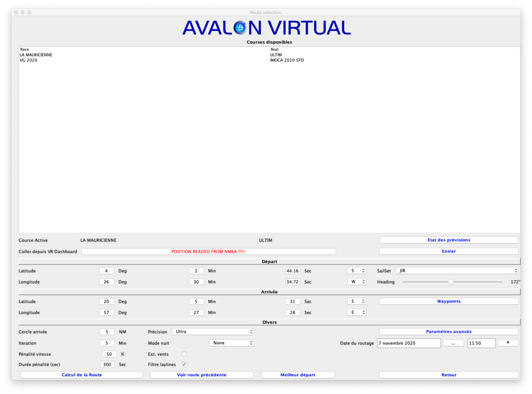
Task: Open arrival latitude S hemisphere dropdown
Action: [x=356, y=301]
